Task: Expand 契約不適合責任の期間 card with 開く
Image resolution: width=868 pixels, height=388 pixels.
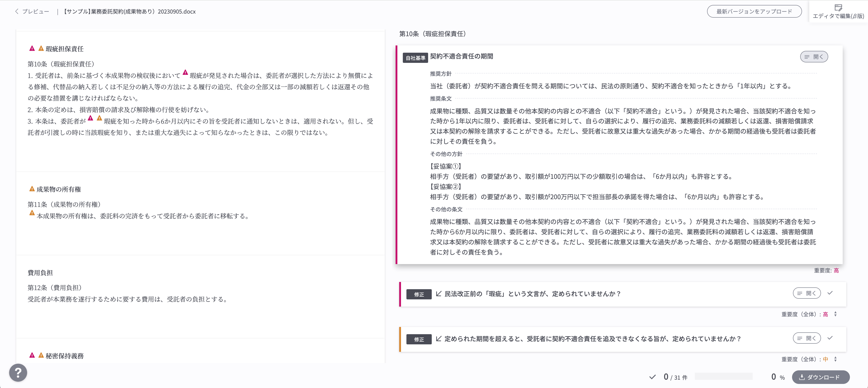Action: pyautogui.click(x=814, y=57)
